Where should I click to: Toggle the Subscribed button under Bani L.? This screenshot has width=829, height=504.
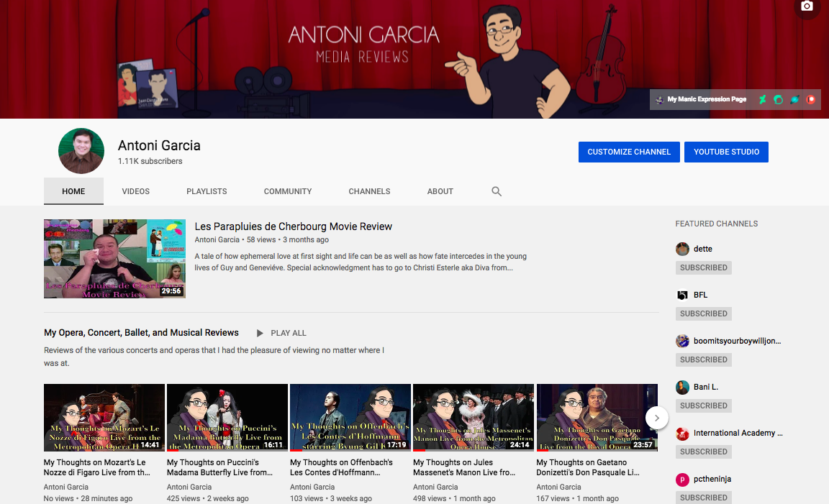click(x=703, y=406)
